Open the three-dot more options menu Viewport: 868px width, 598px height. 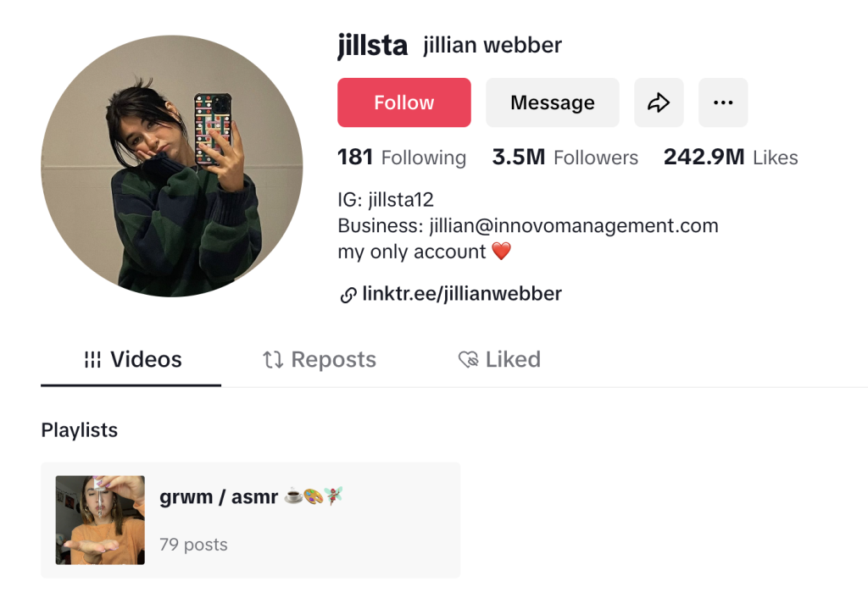pyautogui.click(x=723, y=102)
